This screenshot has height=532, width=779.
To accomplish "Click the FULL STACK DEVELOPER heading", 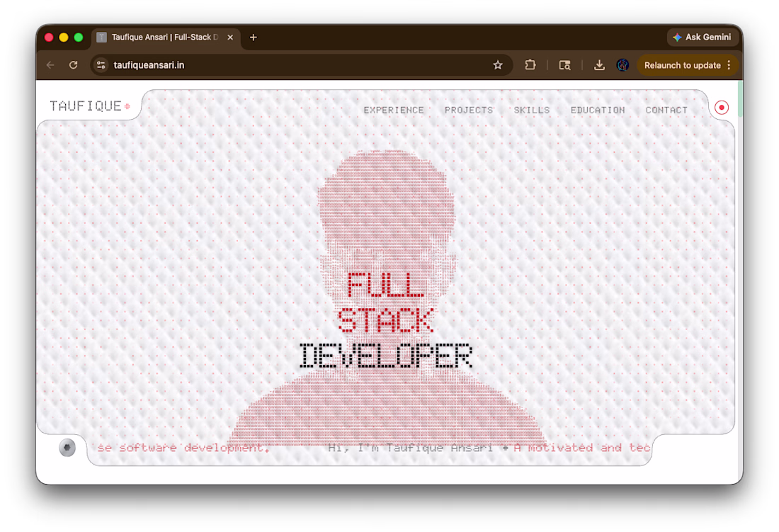I will pyautogui.click(x=385, y=320).
